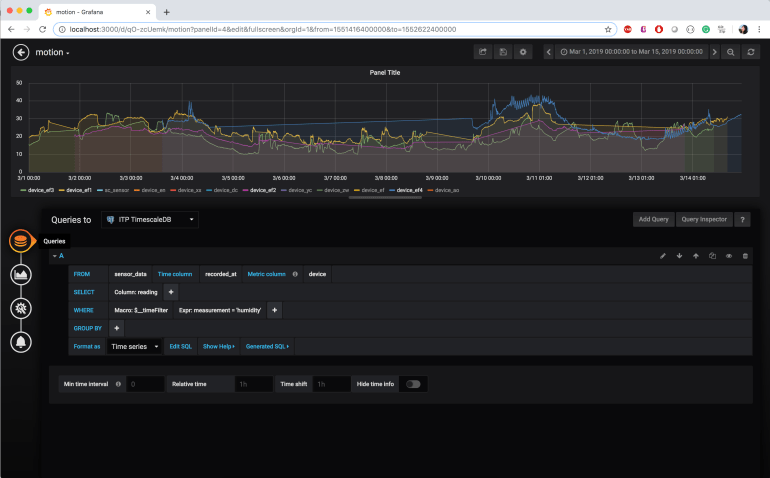Click the Min time interval input field

coord(145,383)
